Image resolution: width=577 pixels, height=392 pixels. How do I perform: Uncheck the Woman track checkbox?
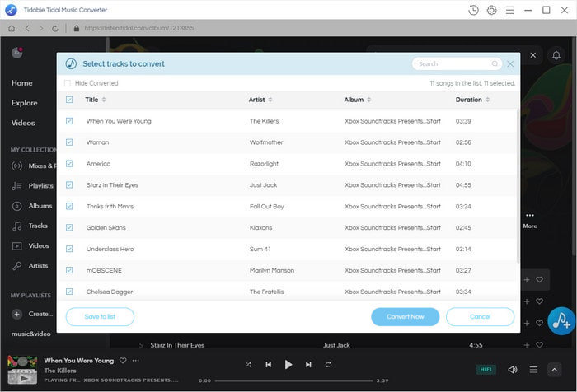pyautogui.click(x=69, y=142)
